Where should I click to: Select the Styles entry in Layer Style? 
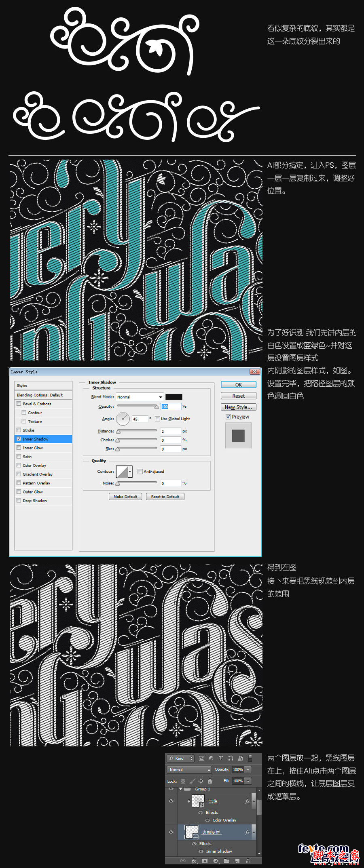[43, 386]
